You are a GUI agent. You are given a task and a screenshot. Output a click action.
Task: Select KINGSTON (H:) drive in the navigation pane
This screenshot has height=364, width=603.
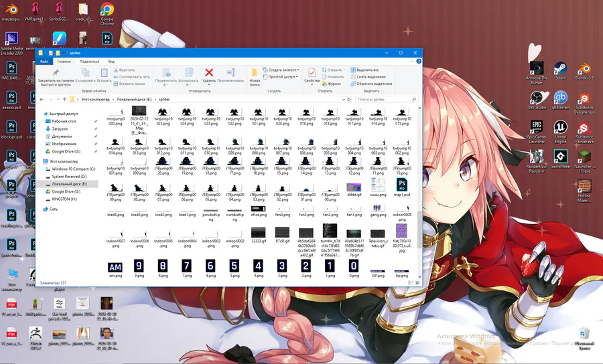(64, 199)
